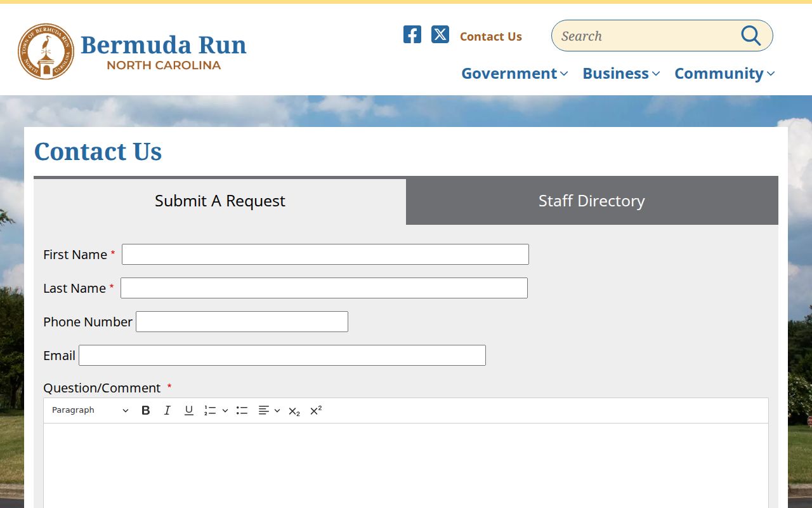Click the Phone Number input field
This screenshot has height=508, width=812.
[x=242, y=321]
